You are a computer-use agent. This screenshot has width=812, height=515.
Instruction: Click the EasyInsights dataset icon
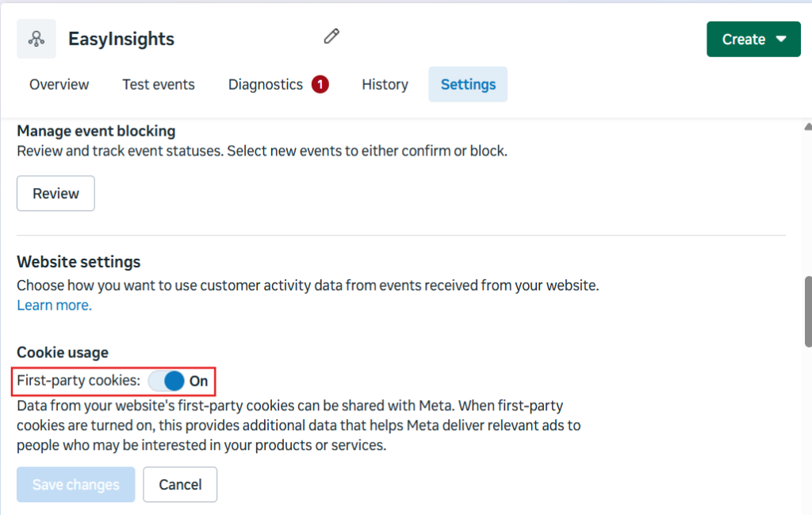click(x=36, y=39)
